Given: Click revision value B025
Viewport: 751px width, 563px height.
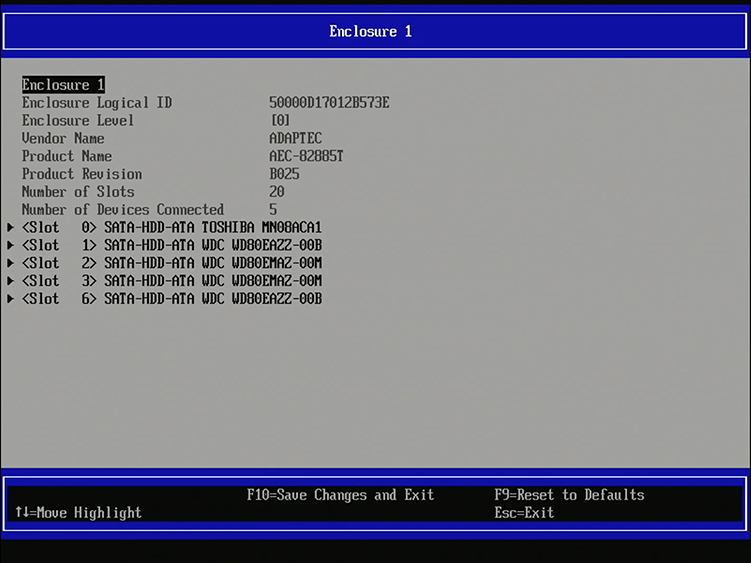Looking at the screenshot, I should (x=284, y=174).
